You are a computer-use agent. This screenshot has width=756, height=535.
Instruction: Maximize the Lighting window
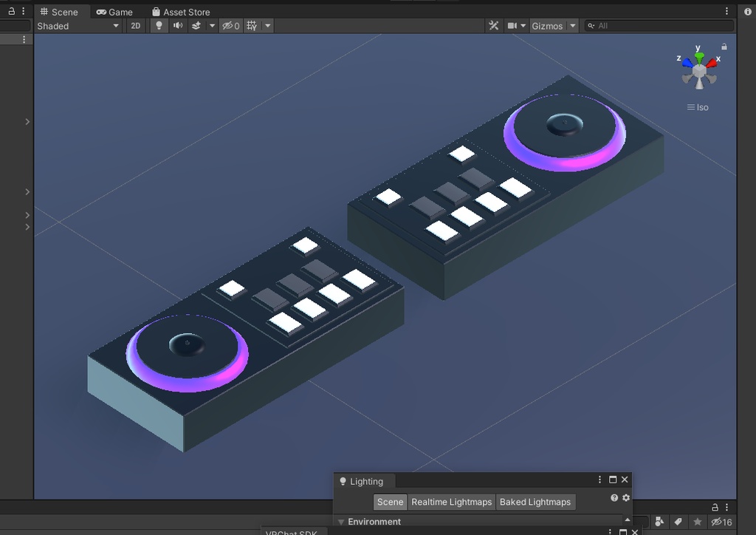pyautogui.click(x=613, y=480)
